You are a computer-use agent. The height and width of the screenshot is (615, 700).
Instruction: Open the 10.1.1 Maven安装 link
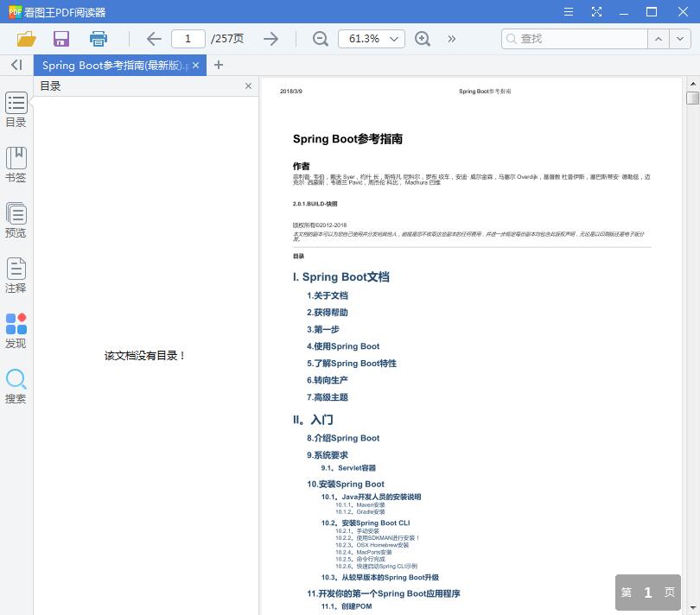[x=360, y=505]
